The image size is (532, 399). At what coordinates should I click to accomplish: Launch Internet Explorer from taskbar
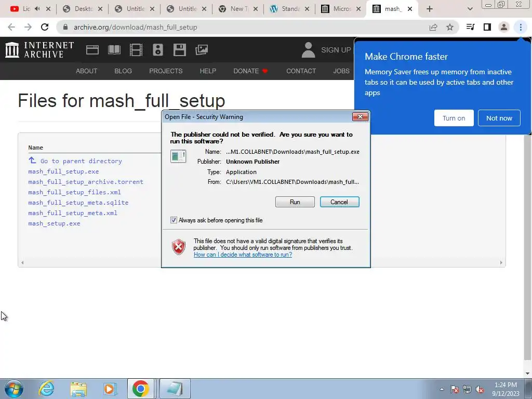(46, 389)
